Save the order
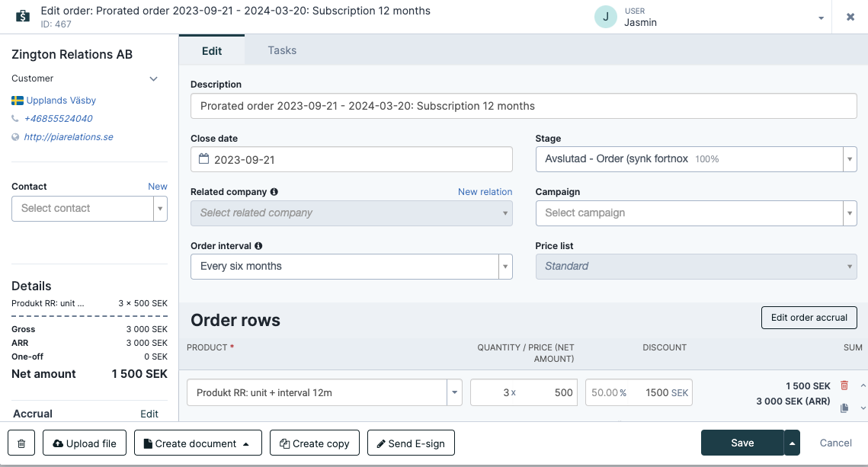 point(741,443)
